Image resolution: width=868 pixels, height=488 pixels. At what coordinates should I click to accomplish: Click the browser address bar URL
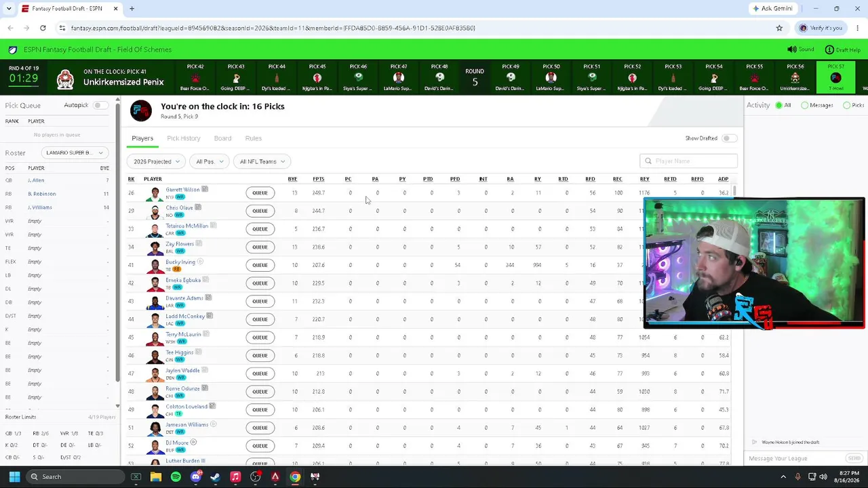(273, 28)
